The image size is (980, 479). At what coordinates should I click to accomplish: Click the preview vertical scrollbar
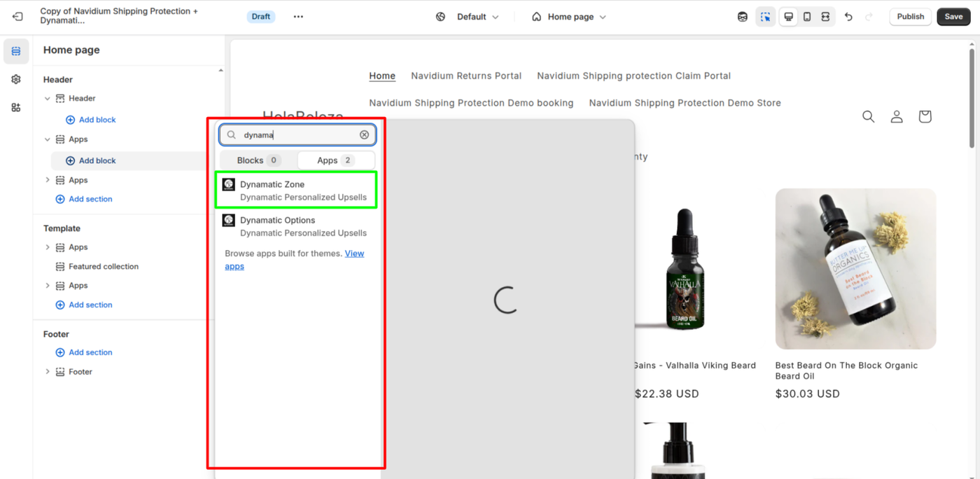point(972,98)
